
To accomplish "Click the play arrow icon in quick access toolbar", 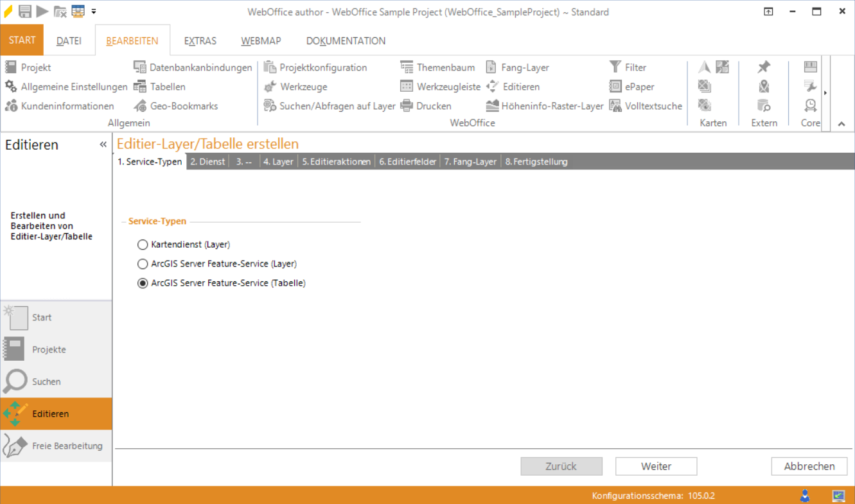I will coord(42,11).
